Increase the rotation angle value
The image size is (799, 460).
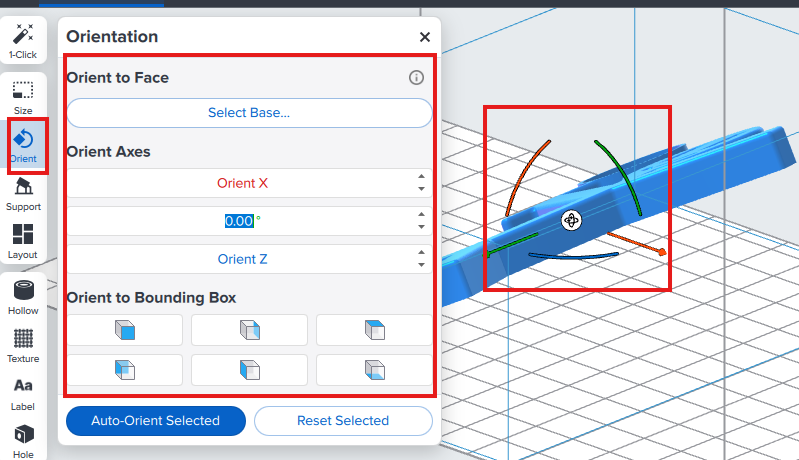point(421,215)
